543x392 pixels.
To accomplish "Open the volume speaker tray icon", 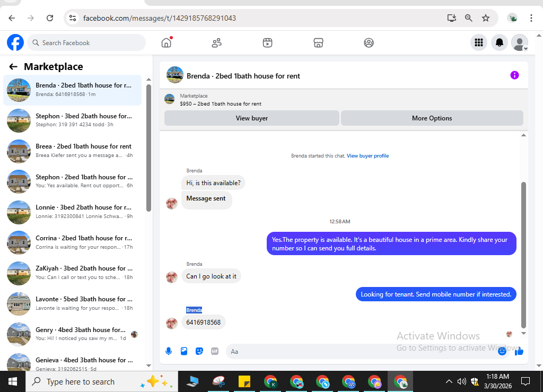I will pos(462,381).
